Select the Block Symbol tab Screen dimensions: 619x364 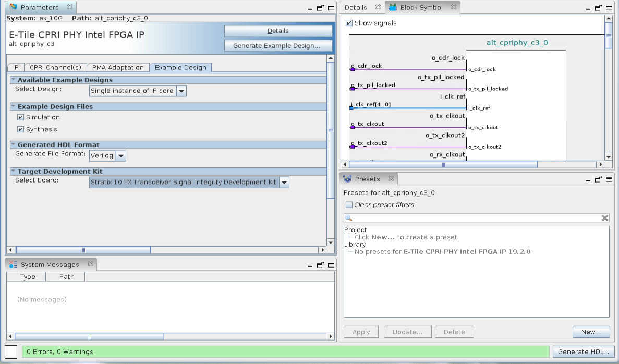click(421, 7)
